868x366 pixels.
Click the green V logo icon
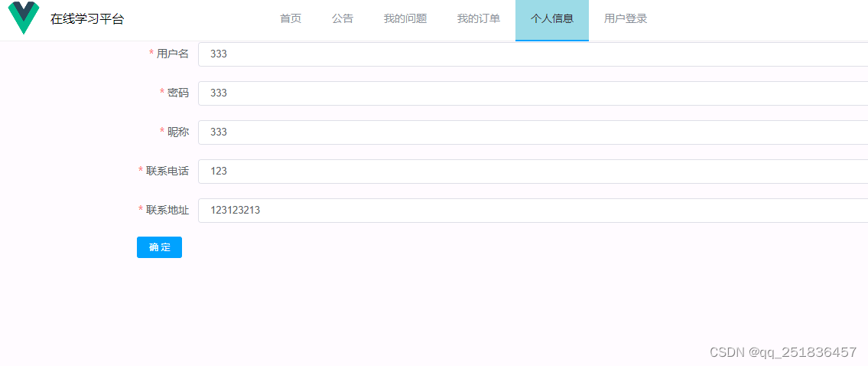pyautogui.click(x=23, y=18)
